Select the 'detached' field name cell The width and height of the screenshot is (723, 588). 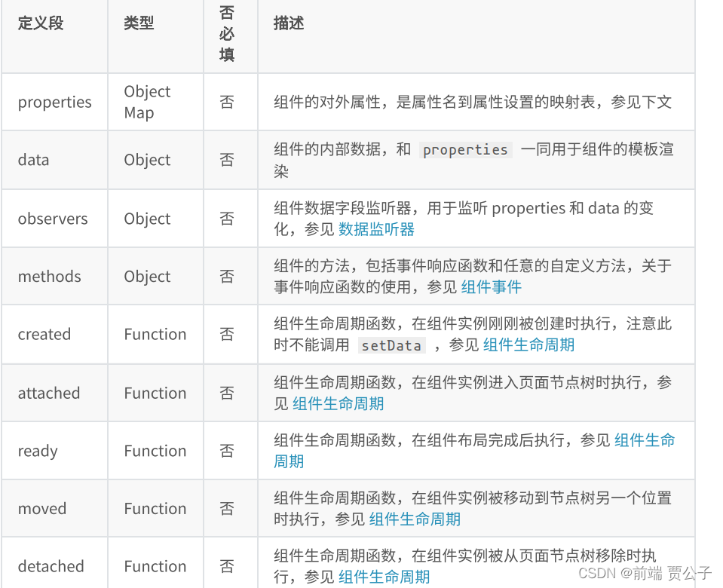pos(54,563)
